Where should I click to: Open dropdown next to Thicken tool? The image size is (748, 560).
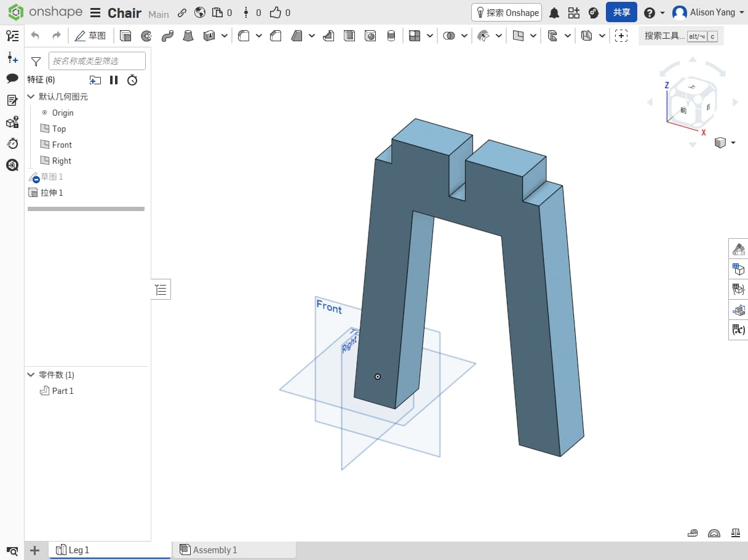[x=225, y=36]
